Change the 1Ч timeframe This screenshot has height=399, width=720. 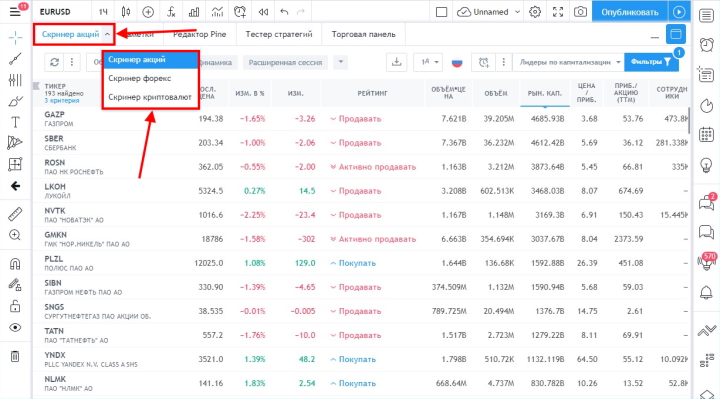point(103,12)
